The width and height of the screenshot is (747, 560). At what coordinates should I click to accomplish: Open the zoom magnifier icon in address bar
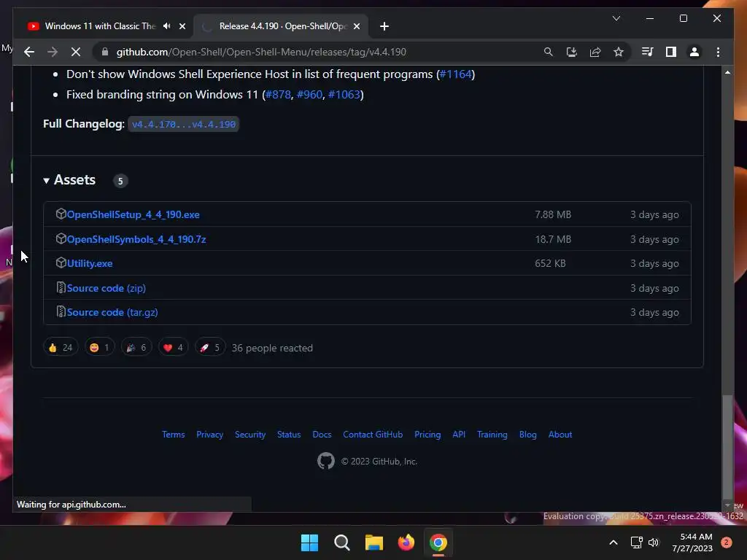point(549,52)
